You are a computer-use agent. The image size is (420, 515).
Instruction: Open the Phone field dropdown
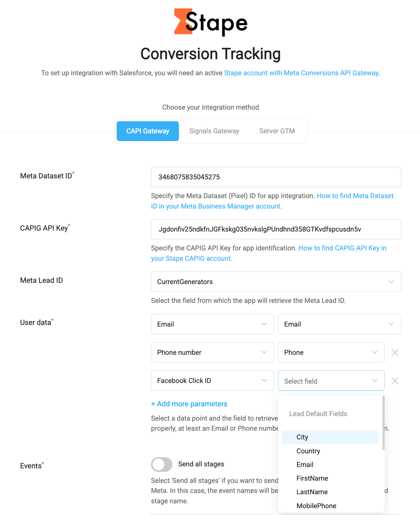(x=331, y=353)
